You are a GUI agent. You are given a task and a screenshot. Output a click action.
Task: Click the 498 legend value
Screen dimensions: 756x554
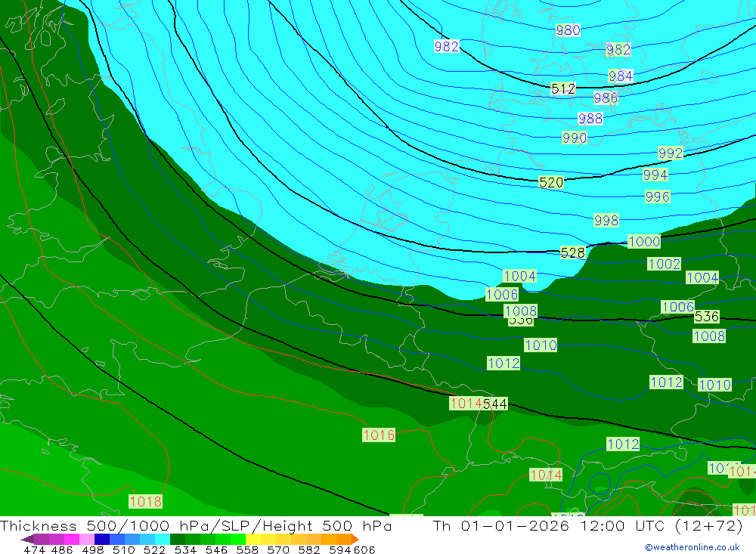[92, 549]
